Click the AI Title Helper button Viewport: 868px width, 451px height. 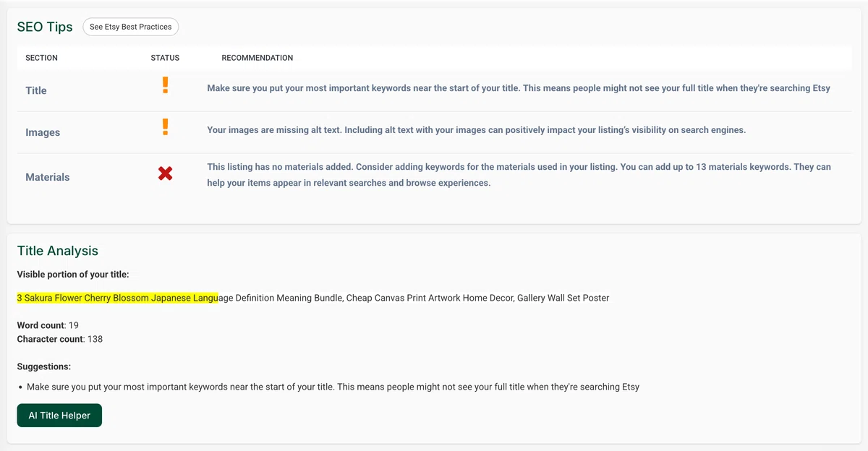click(x=59, y=416)
